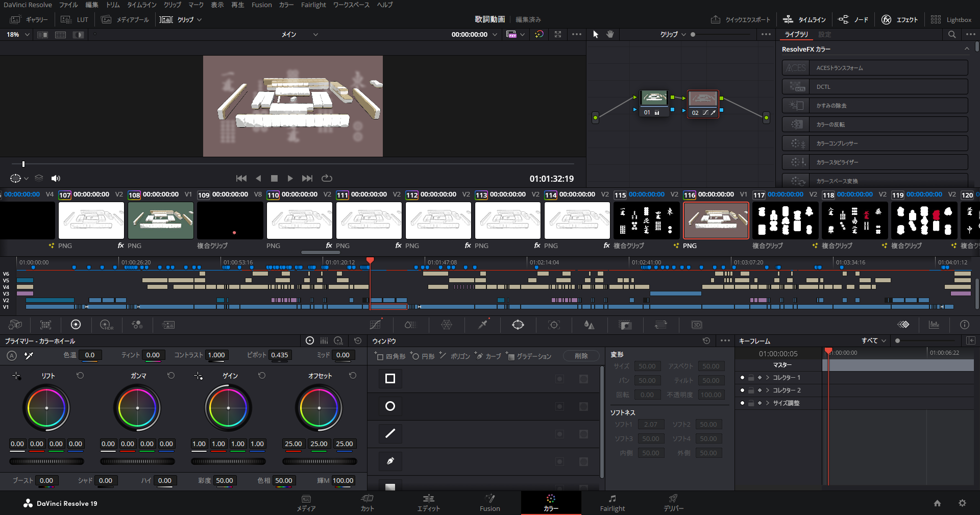Image resolution: width=980 pixels, height=515 pixels.
Task: Open the すべて keyframe filter dropdown
Action: point(874,340)
